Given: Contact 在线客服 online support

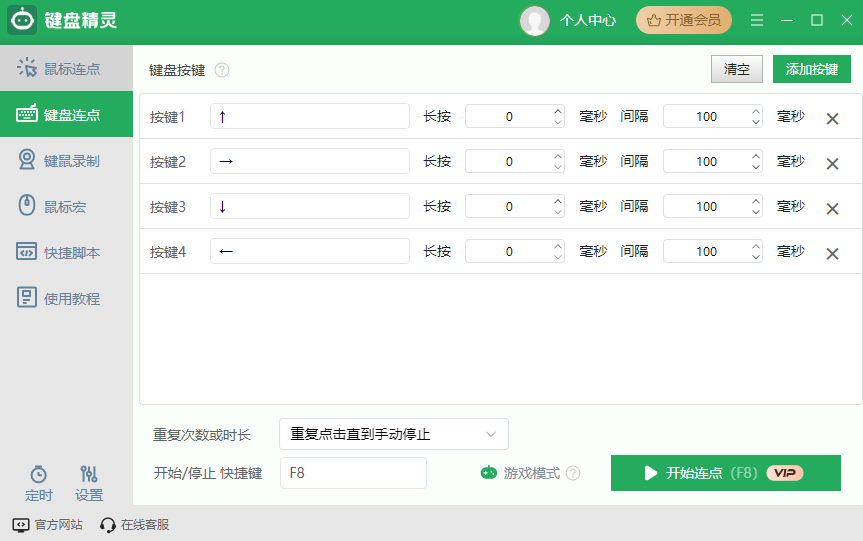Looking at the screenshot, I should pos(134,524).
